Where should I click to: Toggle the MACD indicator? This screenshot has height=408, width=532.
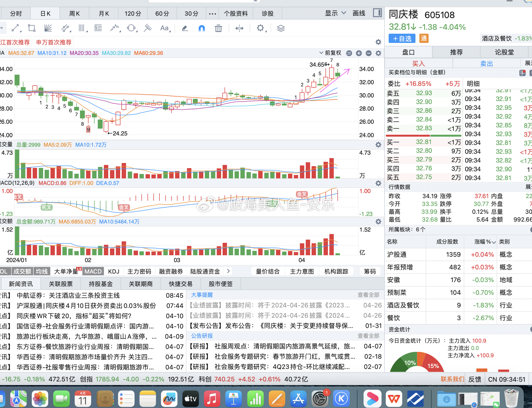(93, 271)
